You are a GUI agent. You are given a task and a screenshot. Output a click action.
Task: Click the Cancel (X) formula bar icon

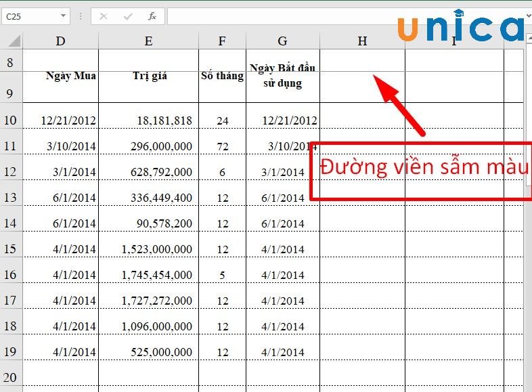[x=104, y=16]
